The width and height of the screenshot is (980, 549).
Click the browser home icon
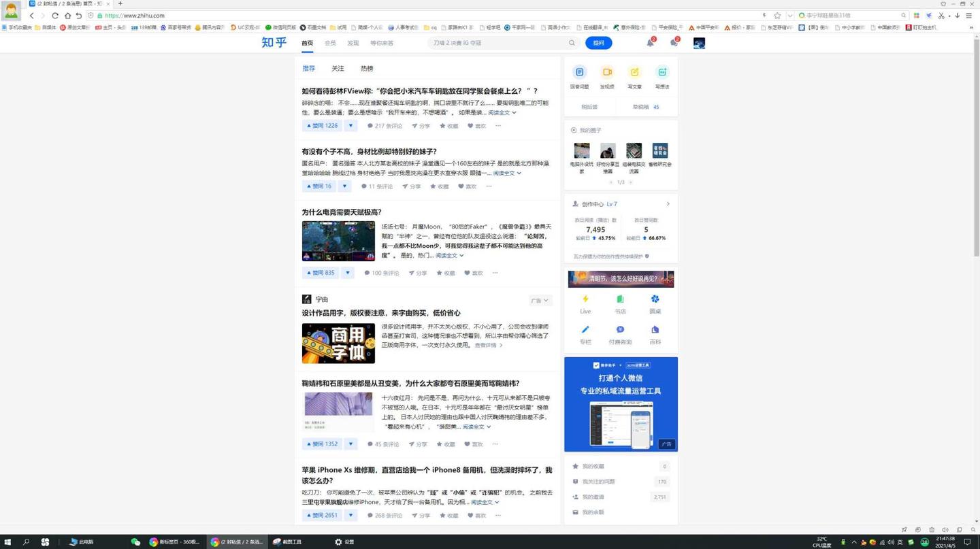tap(67, 16)
